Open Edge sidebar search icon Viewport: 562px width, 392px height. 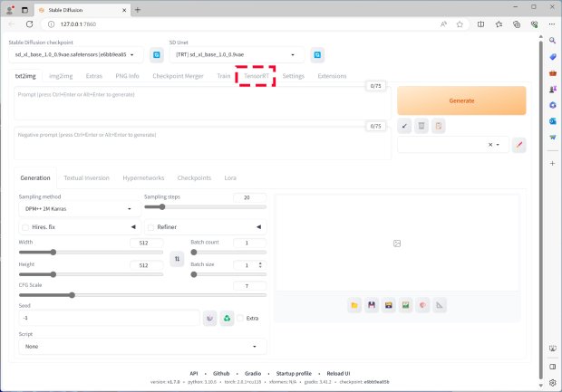pos(553,41)
